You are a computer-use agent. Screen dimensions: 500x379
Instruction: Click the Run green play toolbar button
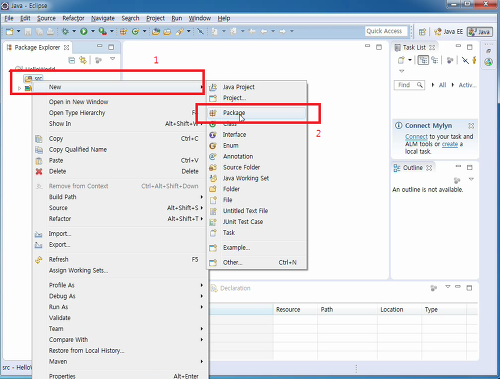click(84, 31)
